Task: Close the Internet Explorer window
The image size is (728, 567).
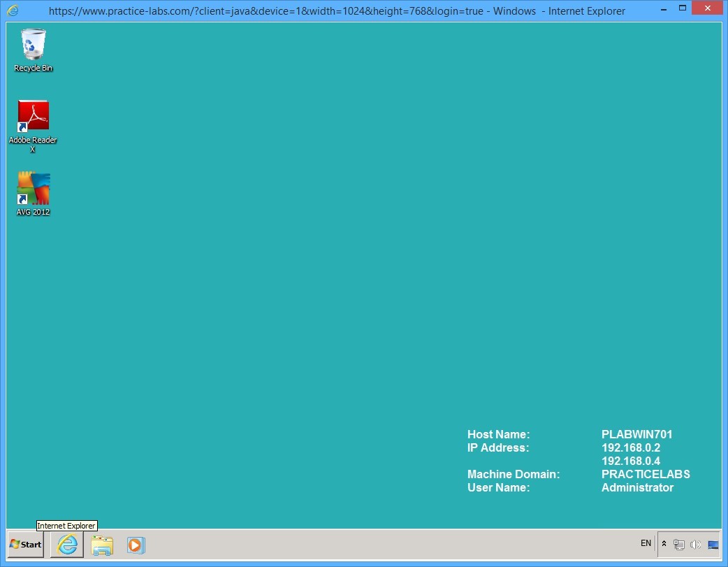Action: (x=707, y=8)
